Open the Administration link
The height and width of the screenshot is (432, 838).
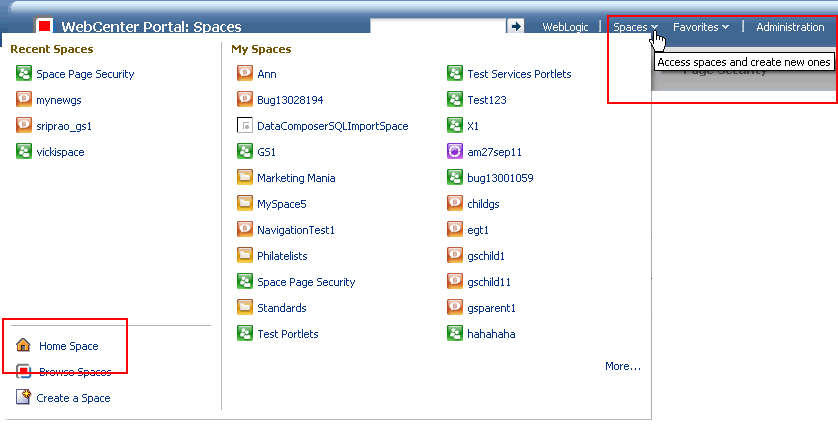790,27
